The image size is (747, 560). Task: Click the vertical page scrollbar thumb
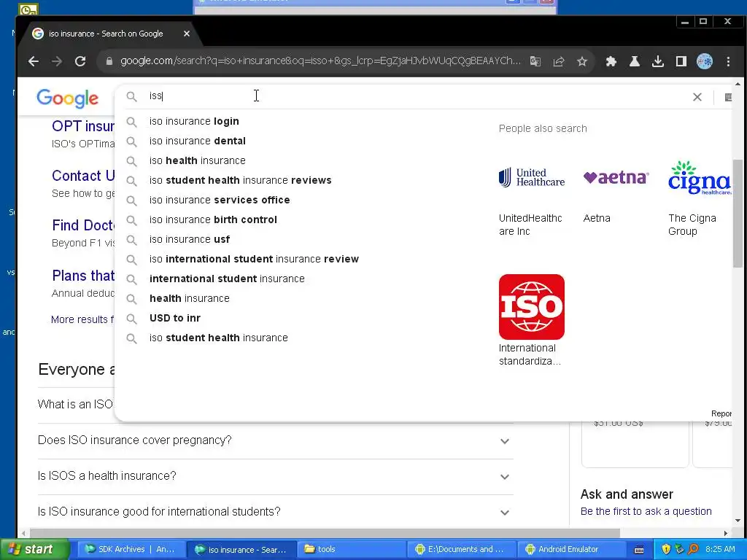click(738, 213)
